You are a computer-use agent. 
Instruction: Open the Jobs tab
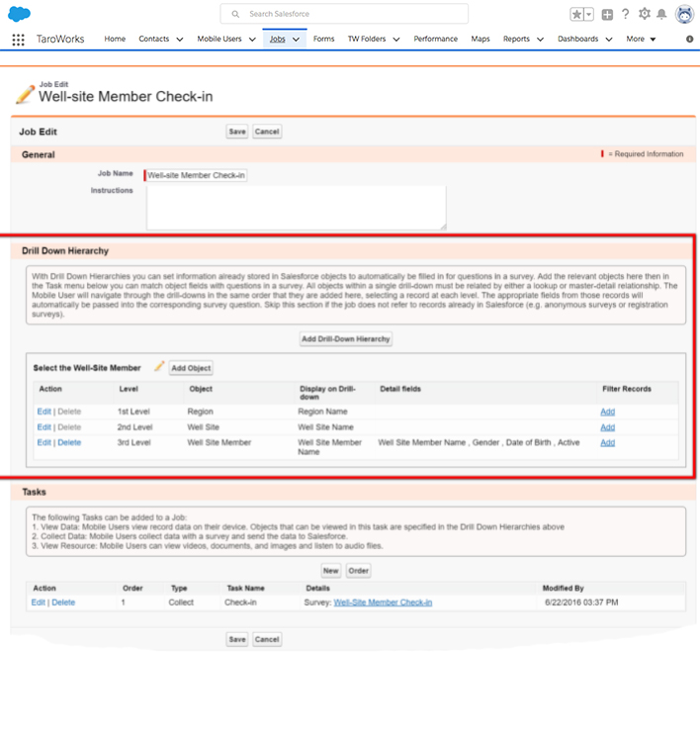click(278, 39)
